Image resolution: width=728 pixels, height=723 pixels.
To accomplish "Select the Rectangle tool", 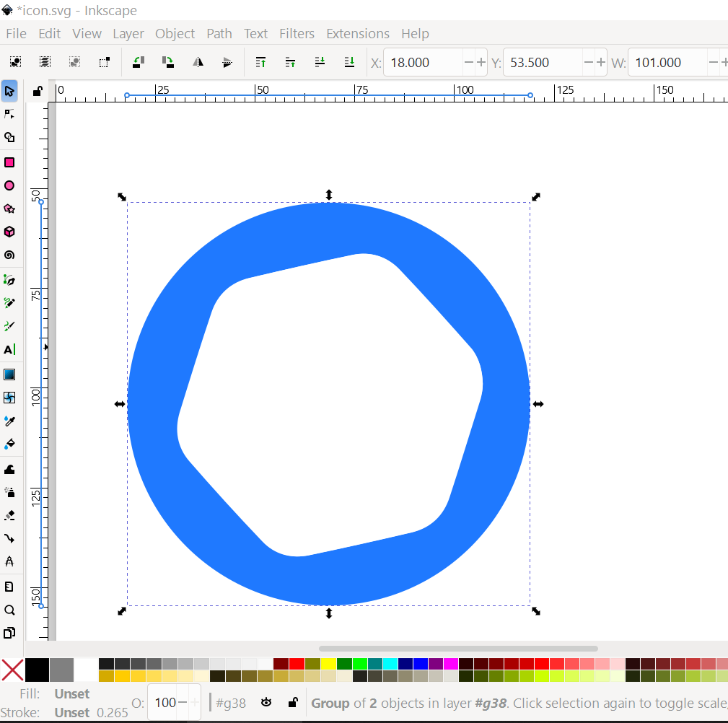I will point(9,162).
